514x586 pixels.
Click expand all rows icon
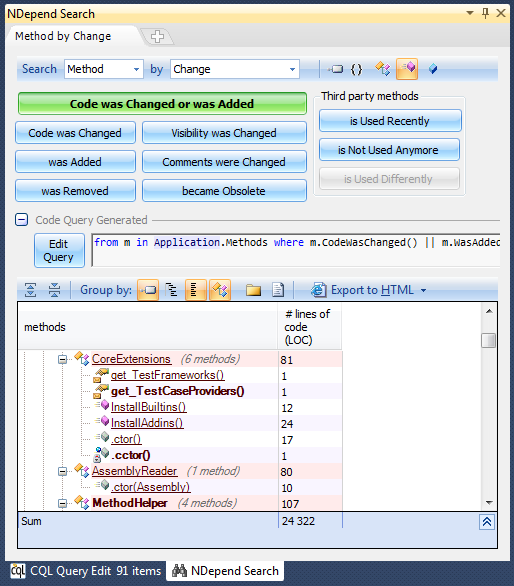click(x=31, y=290)
